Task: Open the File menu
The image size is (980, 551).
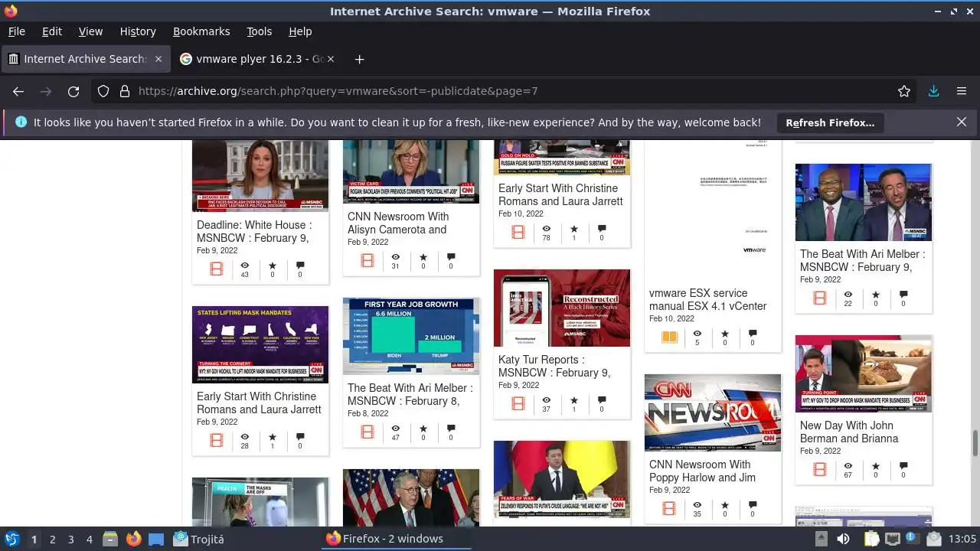Action: click(16, 31)
